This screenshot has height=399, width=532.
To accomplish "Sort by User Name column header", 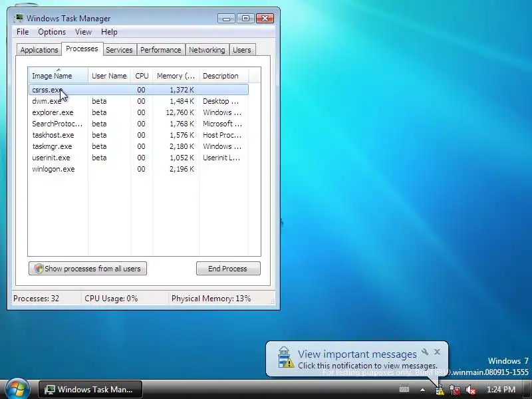I will pos(109,76).
